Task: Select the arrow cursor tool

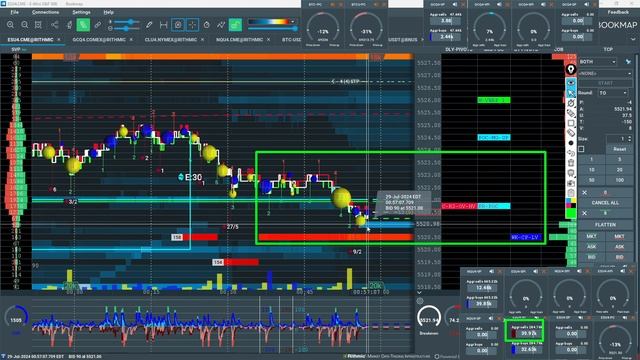Action: click(571, 93)
